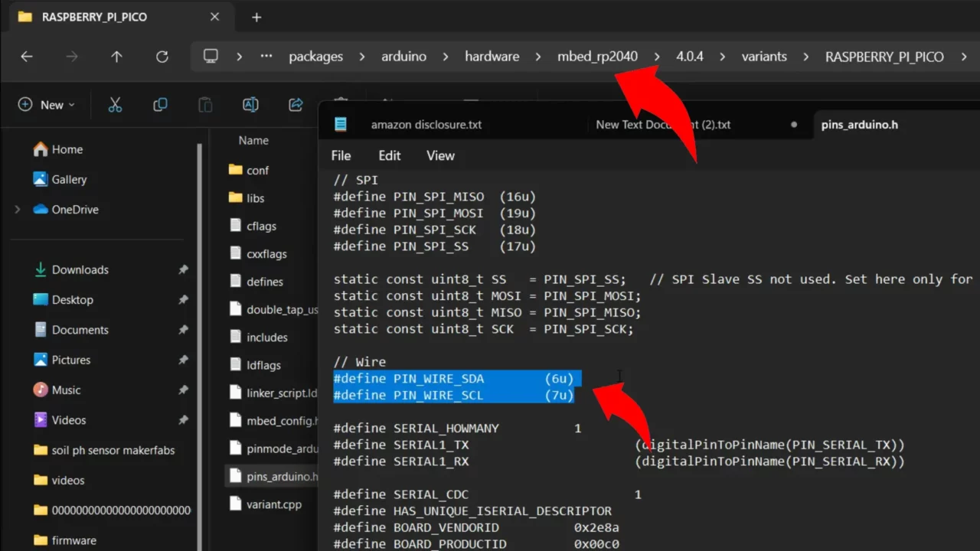Expand the OneDrive tree node
980x551 pixels.
[18, 210]
